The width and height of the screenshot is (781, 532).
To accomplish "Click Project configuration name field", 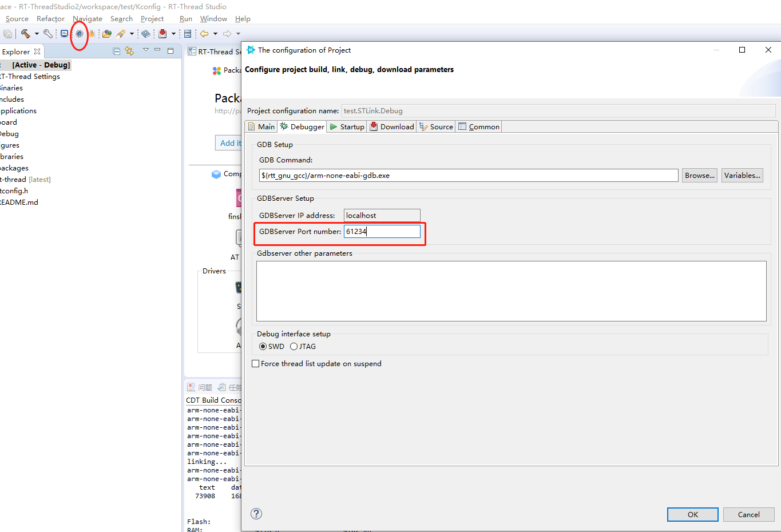I will tap(558, 111).
